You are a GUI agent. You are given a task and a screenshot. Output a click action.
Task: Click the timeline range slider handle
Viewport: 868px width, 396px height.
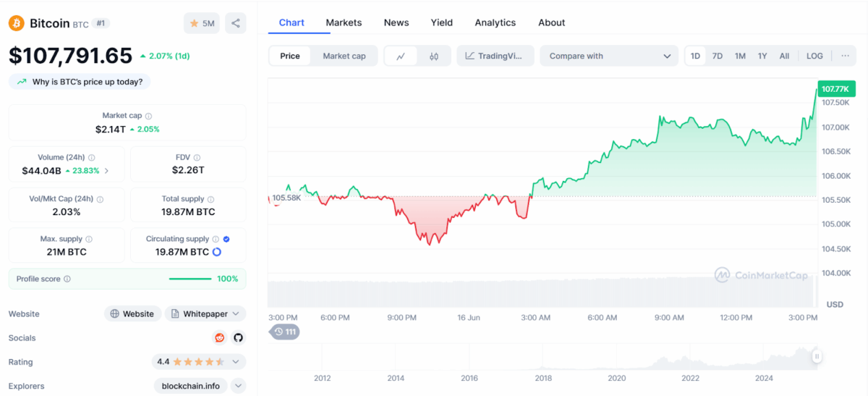817,355
